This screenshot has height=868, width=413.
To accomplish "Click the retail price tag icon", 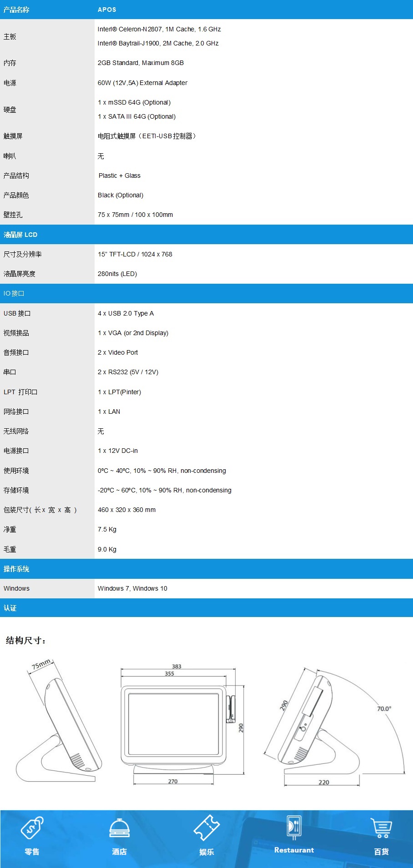I will [32, 828].
